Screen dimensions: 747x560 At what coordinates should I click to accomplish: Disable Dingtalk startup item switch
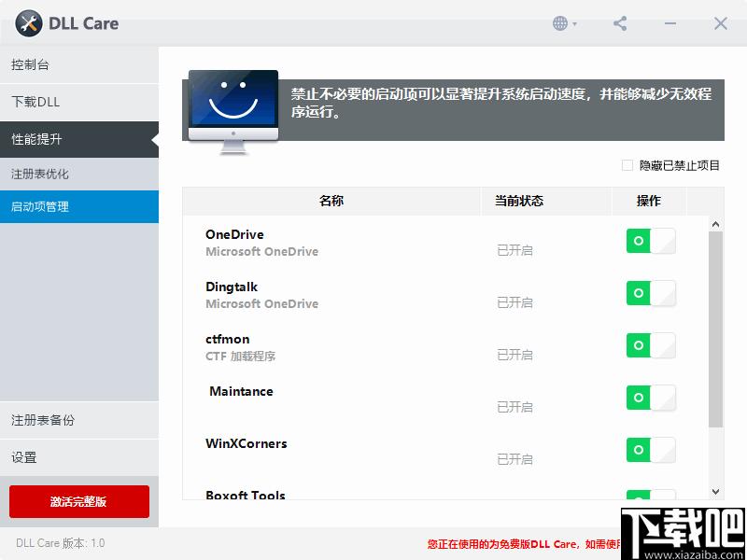click(x=651, y=293)
